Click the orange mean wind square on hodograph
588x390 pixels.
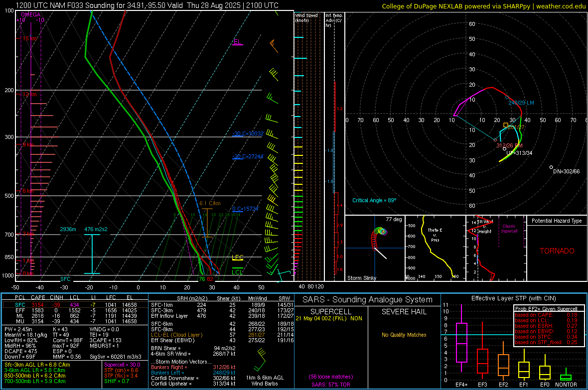coord(505,125)
